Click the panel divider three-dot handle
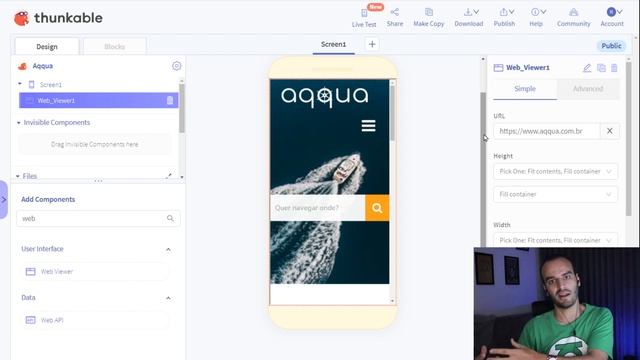 98,181
